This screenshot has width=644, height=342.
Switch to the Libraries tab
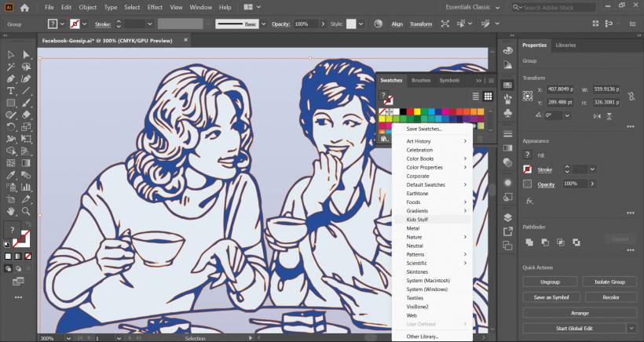click(x=565, y=45)
